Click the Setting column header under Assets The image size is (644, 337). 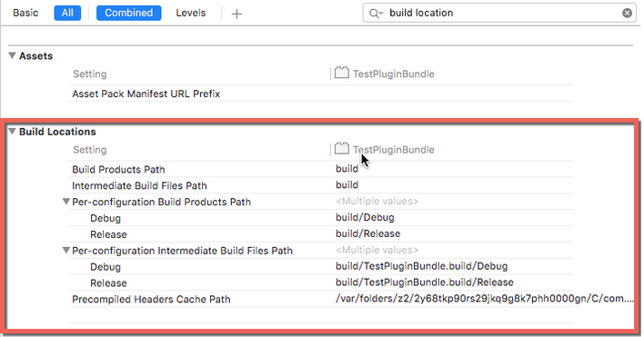coord(89,74)
